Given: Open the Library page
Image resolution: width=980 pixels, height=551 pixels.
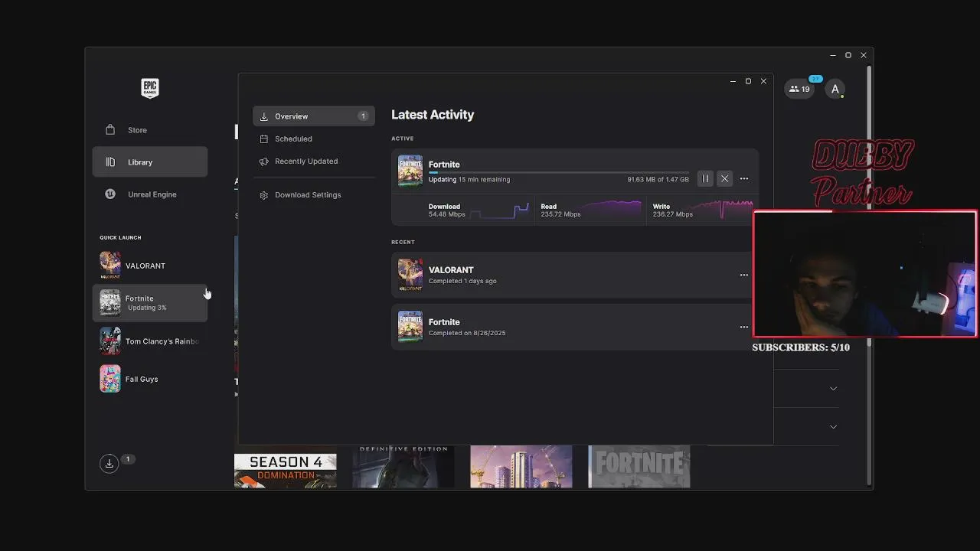Looking at the screenshot, I should [150, 162].
